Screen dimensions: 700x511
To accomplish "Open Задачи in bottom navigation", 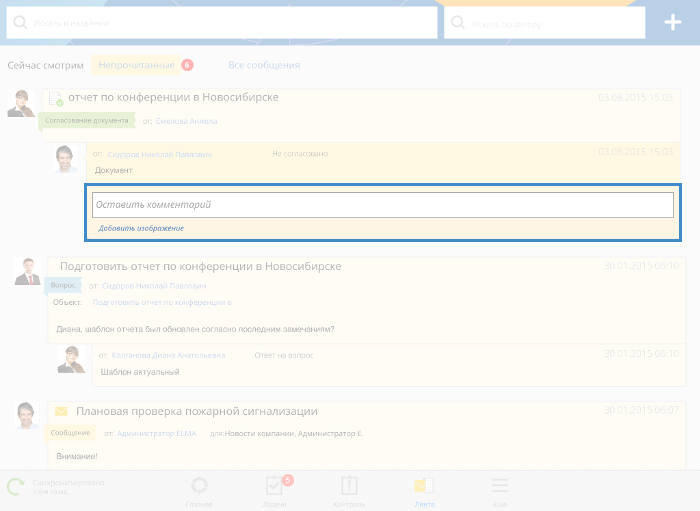I will pyautogui.click(x=274, y=491).
